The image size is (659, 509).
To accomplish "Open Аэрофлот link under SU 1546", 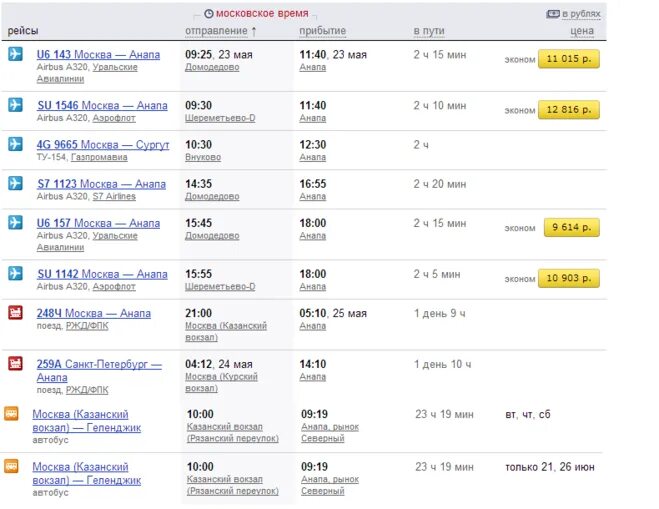I will (114, 118).
